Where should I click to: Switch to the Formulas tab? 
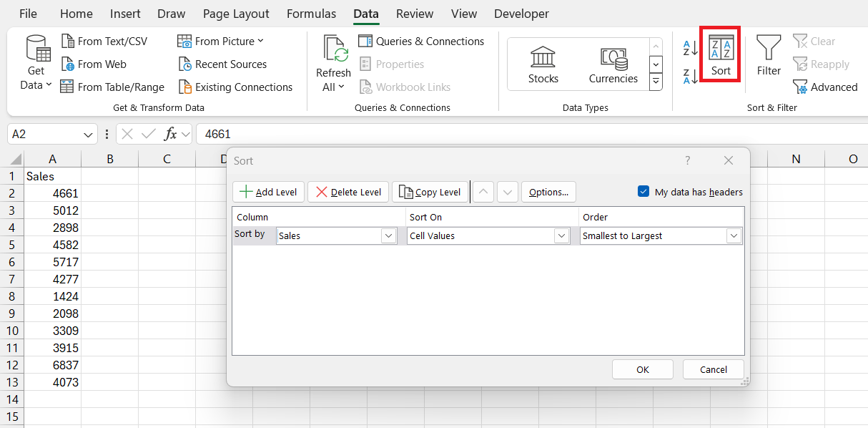pos(311,14)
